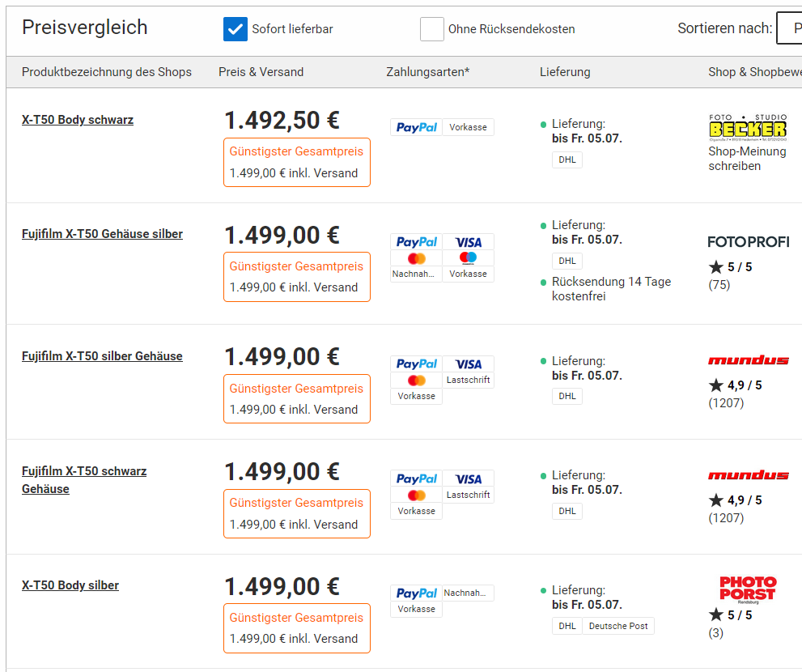Click the Maestro icon in the Fotoprofi offer
802x672 pixels.
point(468,258)
